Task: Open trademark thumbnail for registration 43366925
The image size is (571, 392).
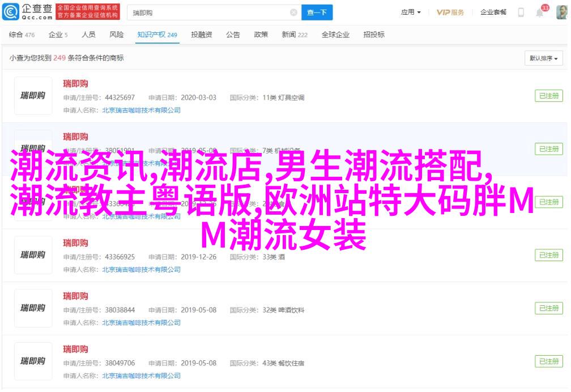Action: tap(33, 255)
